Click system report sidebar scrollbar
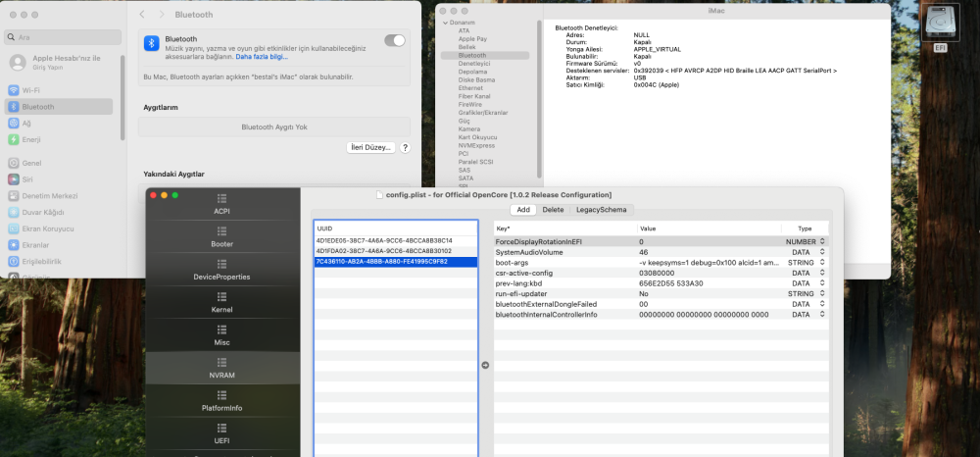980x457 pixels. tap(539, 99)
